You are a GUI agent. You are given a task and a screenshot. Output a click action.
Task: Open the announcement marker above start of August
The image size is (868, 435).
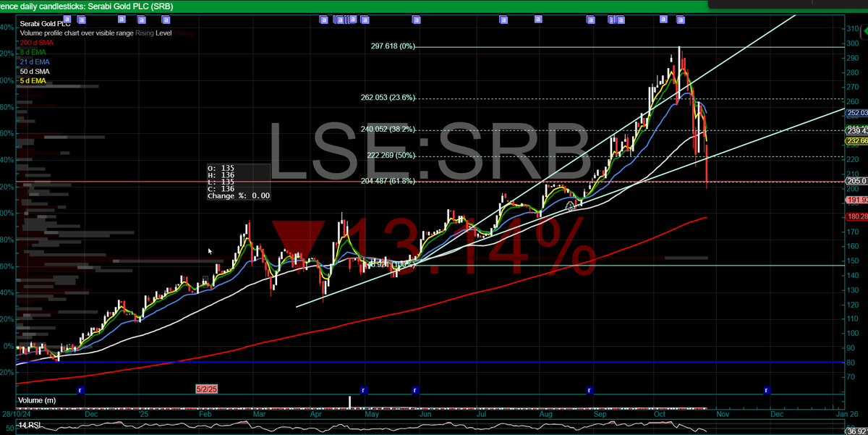pos(537,20)
